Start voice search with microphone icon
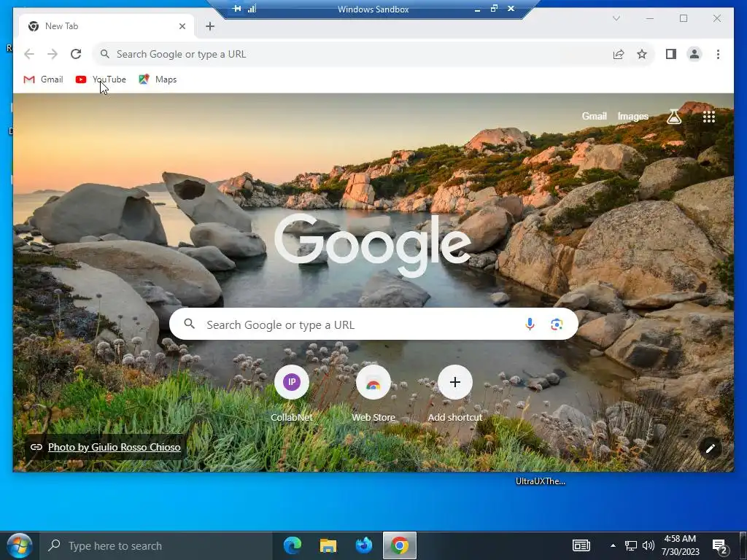The height and width of the screenshot is (560, 747). coord(530,324)
